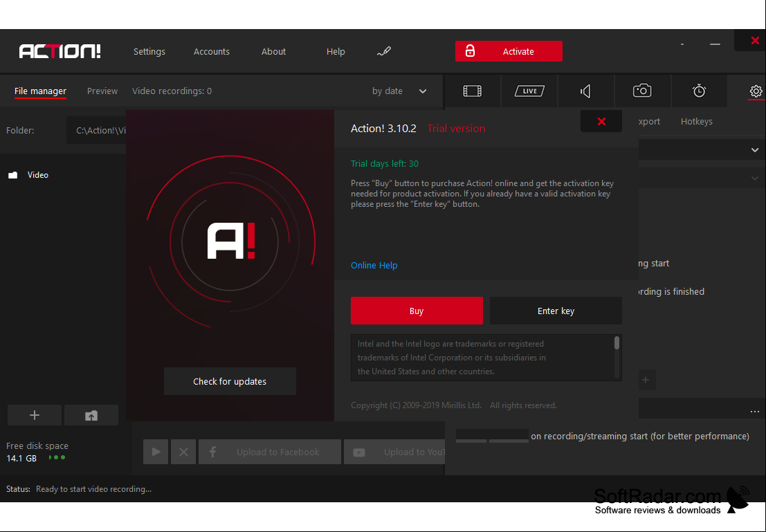
Task: Open the Help menu
Action: [x=336, y=51]
